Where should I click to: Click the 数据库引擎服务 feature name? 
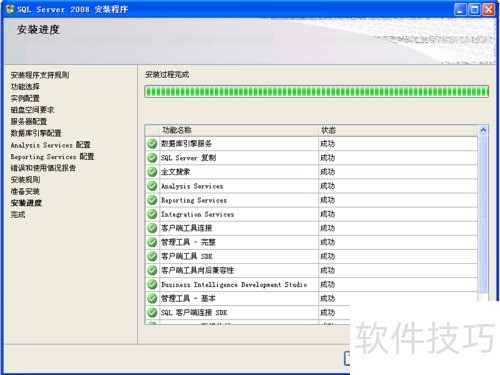click(186, 144)
